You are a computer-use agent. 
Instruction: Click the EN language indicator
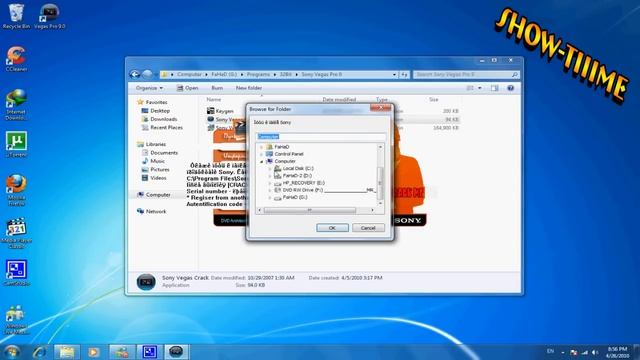550,351
